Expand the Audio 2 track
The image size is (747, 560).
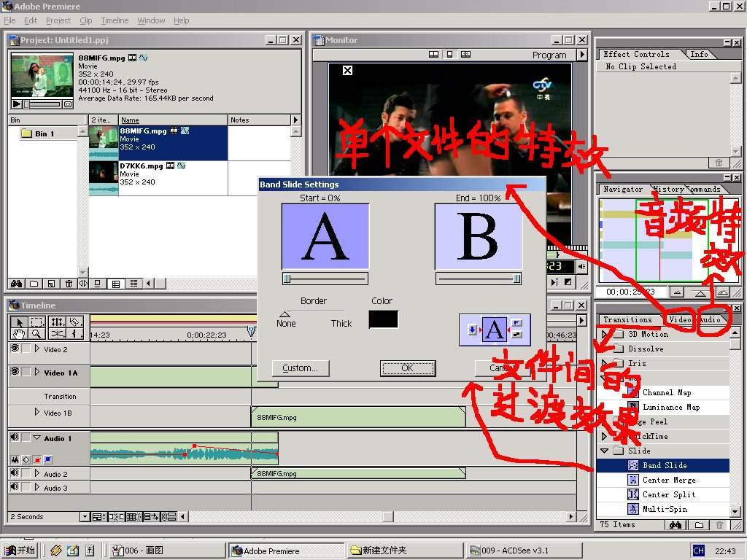click(x=36, y=472)
